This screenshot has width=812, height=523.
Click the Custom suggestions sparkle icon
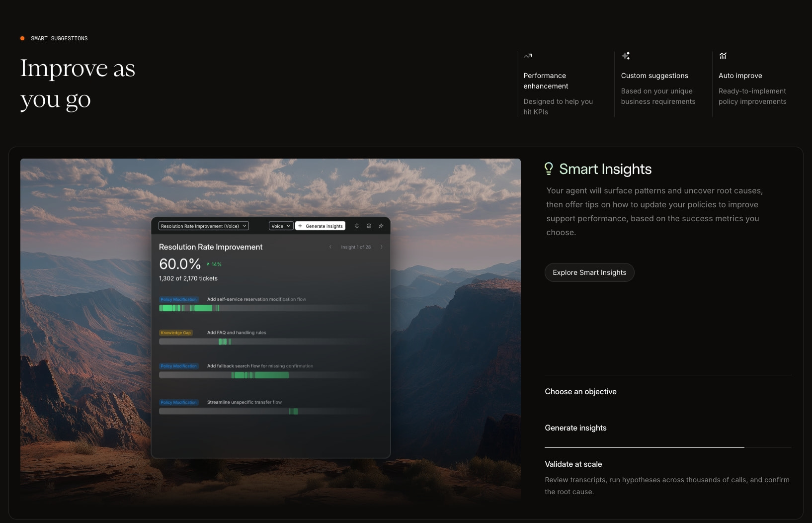(x=626, y=56)
